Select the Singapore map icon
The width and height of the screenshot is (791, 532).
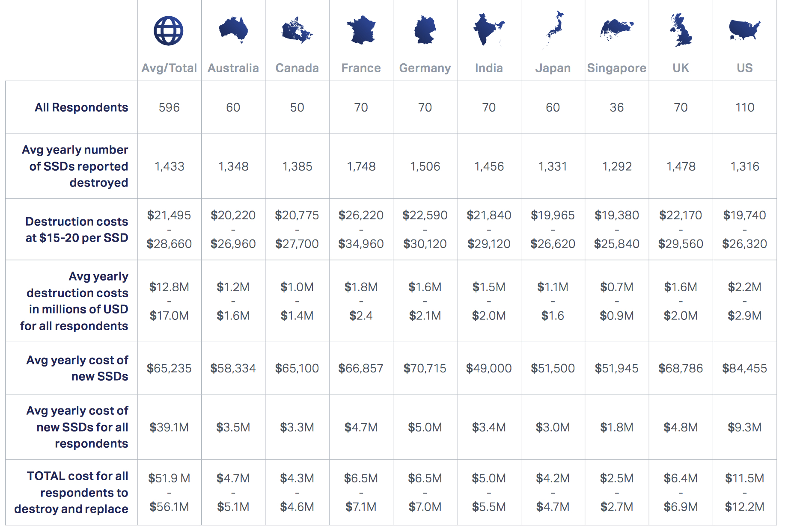(617, 30)
